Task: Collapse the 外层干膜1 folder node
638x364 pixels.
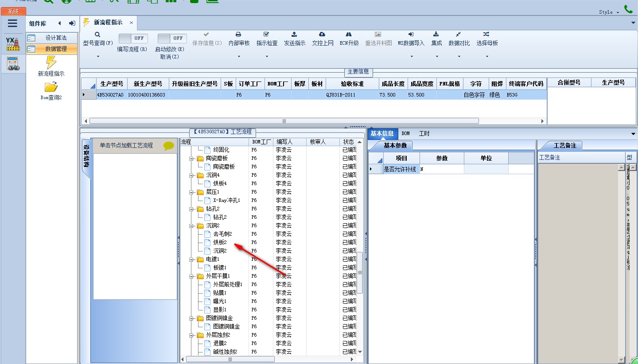Action: point(192,276)
